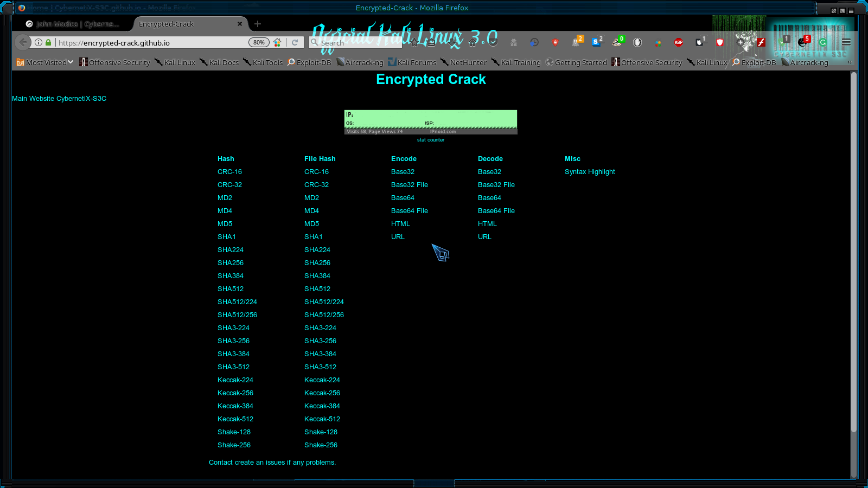Expand the Most Visited bookmarks dropdown
The image size is (868, 488).
[x=44, y=62]
